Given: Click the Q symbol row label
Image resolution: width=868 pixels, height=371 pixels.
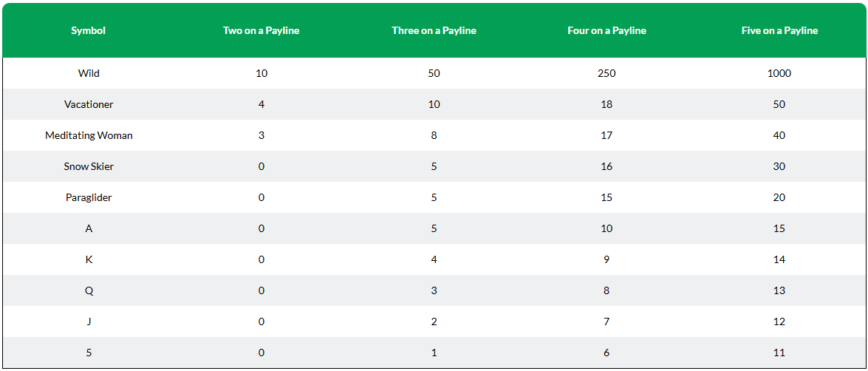Looking at the screenshot, I should (x=89, y=290).
